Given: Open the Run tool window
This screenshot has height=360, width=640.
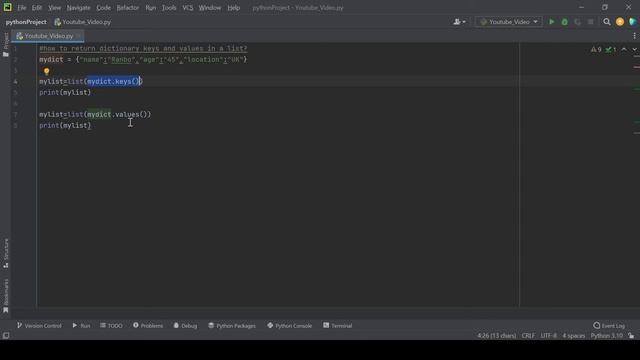Looking at the screenshot, I should (x=81, y=326).
